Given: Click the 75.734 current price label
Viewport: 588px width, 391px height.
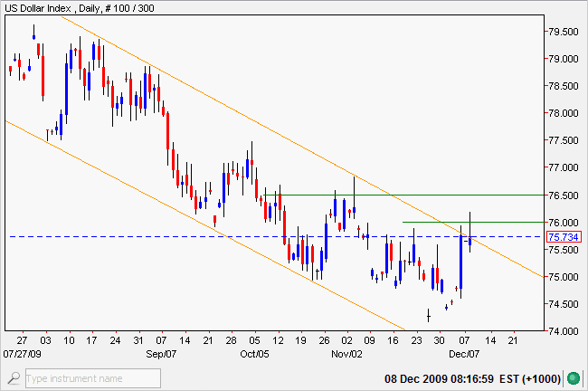Looking at the screenshot, I should (x=564, y=237).
